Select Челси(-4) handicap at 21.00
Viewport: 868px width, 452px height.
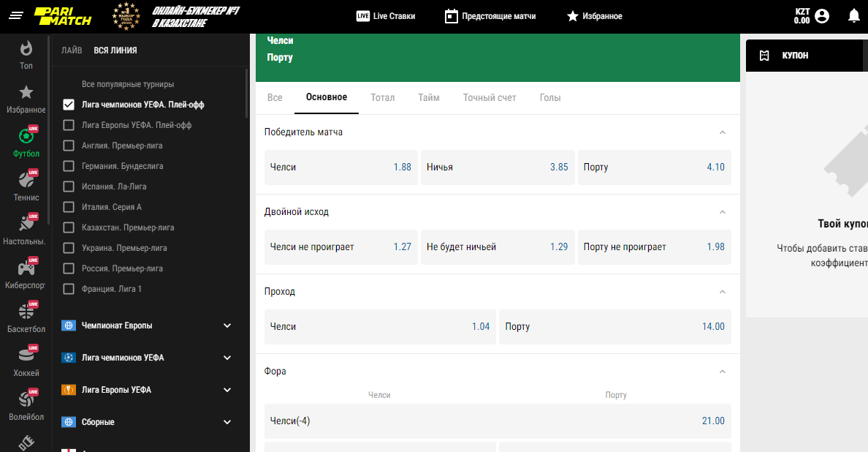tap(498, 421)
